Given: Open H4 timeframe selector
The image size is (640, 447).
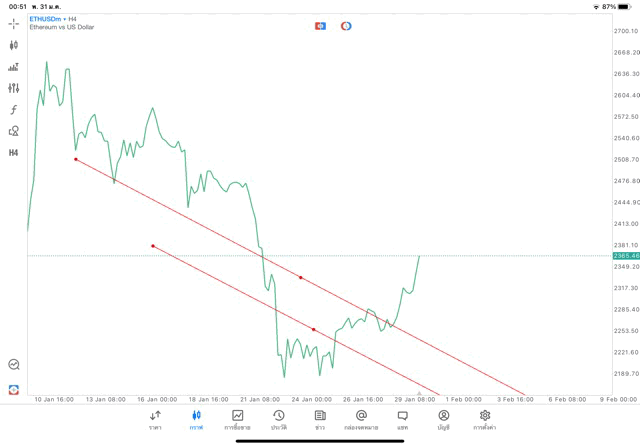Looking at the screenshot, I should coord(14,153).
